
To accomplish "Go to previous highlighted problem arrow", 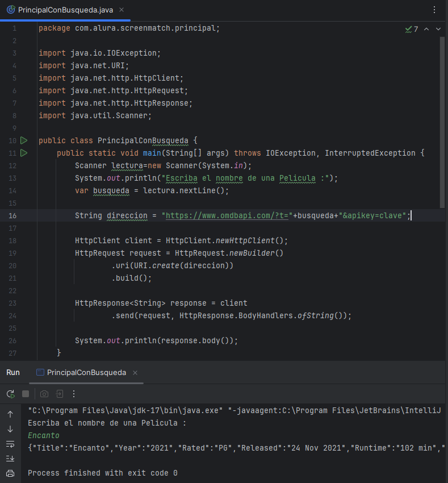I will point(426,29).
